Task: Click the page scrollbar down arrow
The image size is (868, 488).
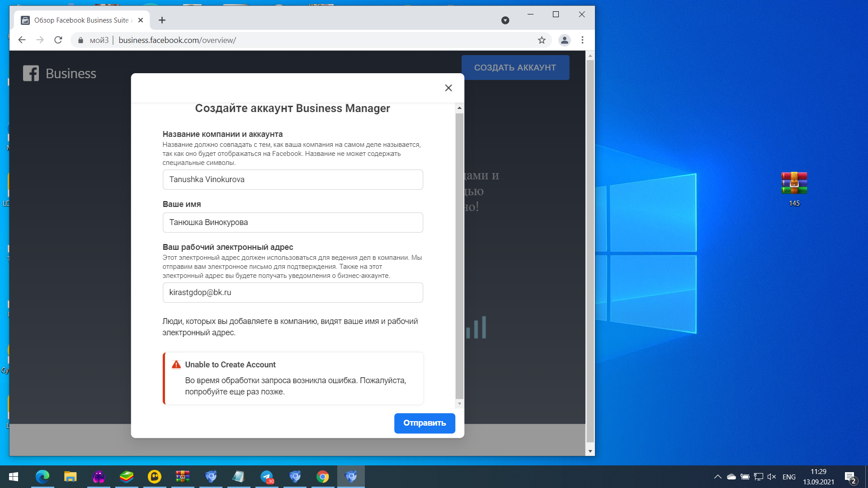Action: pyautogui.click(x=590, y=451)
